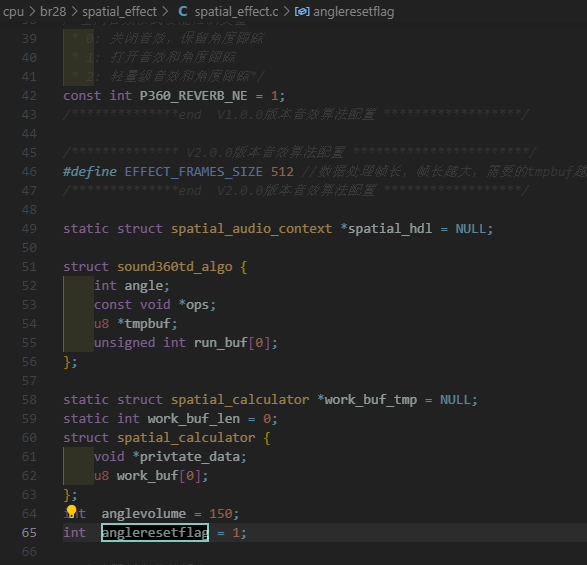The width and height of the screenshot is (587, 565).
Task: Expand chevron after spatial_effect folder breadcrumb
Action: [165, 12]
